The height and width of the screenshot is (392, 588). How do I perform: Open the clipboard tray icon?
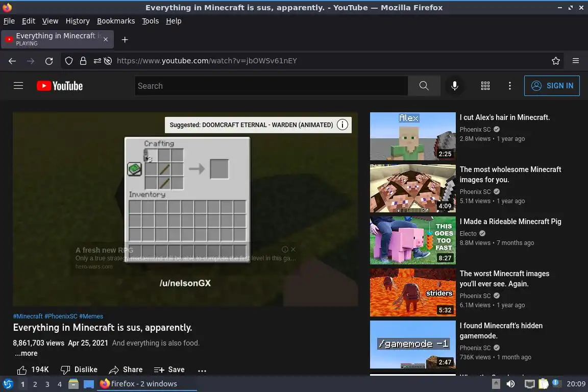543,384
